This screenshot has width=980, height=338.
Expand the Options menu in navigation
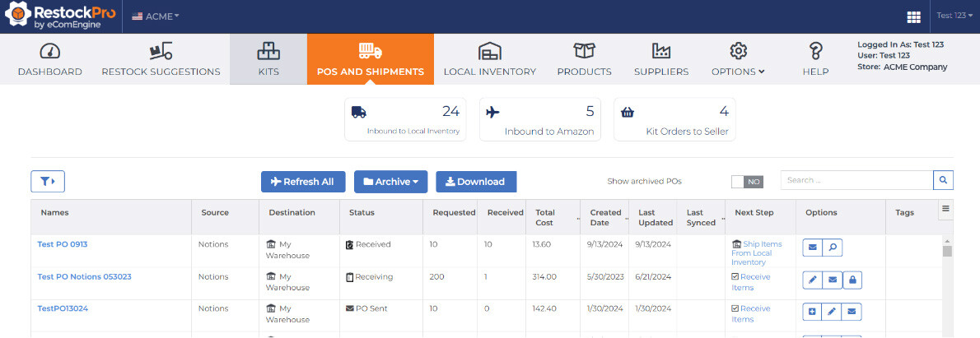[738, 59]
